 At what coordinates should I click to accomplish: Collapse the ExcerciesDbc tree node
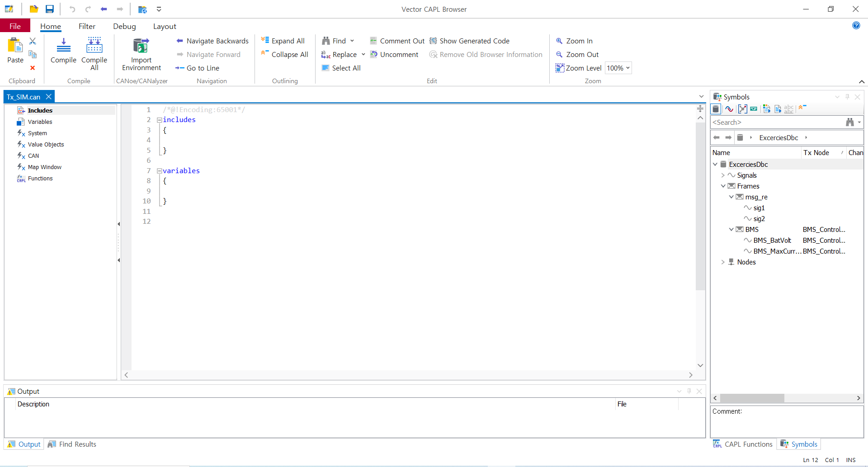[715, 165]
